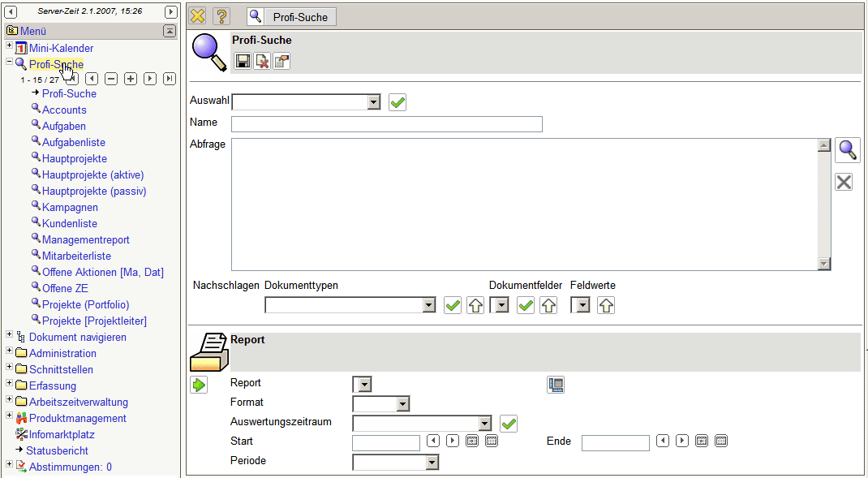Viewport: 868px width, 478px height.
Task: Open the Infomarktplatz link
Action: coord(62,434)
